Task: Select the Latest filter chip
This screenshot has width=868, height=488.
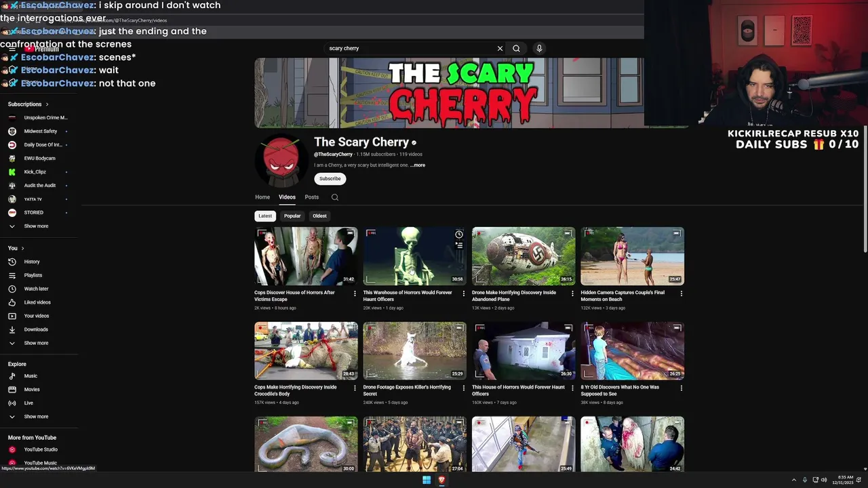Action: (265, 216)
